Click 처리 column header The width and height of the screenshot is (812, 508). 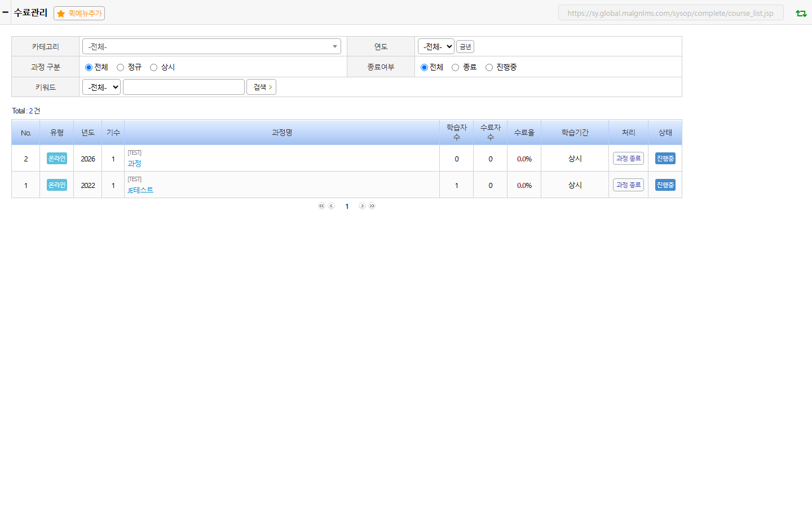coord(629,133)
